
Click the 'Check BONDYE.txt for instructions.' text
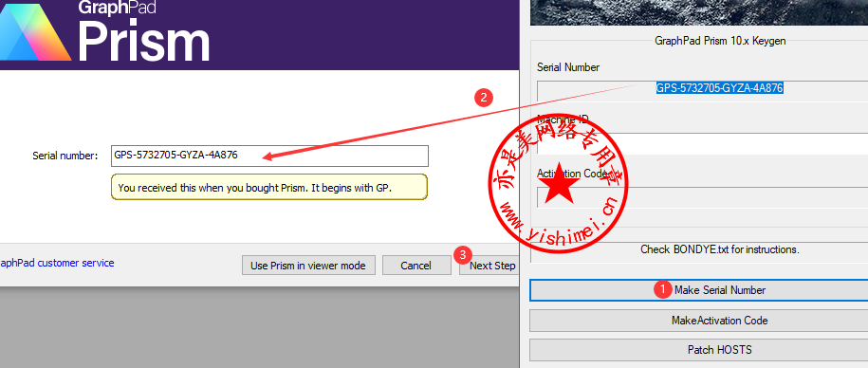pyautogui.click(x=720, y=249)
